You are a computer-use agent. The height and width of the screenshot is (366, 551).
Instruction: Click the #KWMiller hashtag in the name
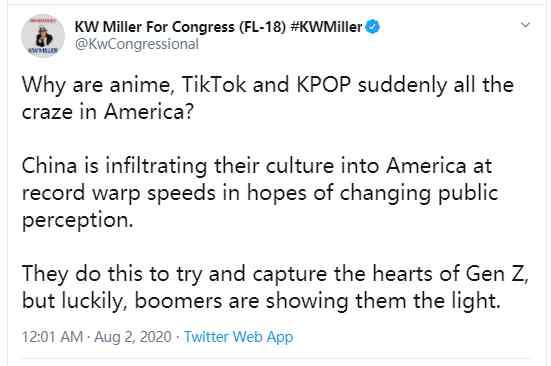[x=326, y=27]
